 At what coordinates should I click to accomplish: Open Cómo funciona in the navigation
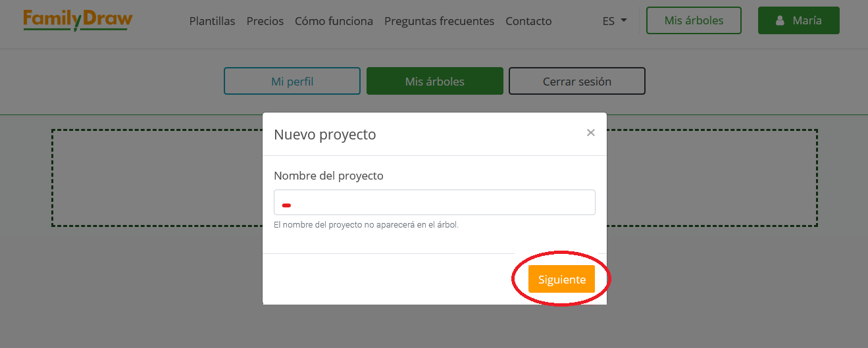[334, 21]
